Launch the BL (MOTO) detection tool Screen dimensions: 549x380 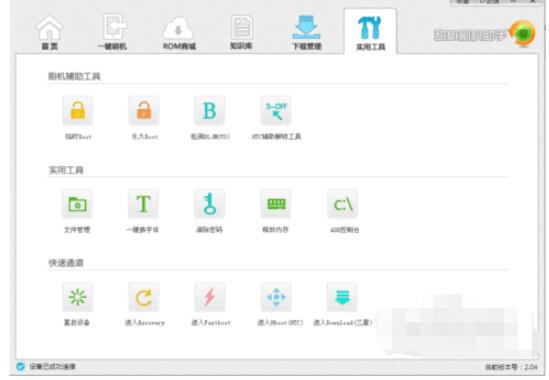[210, 110]
